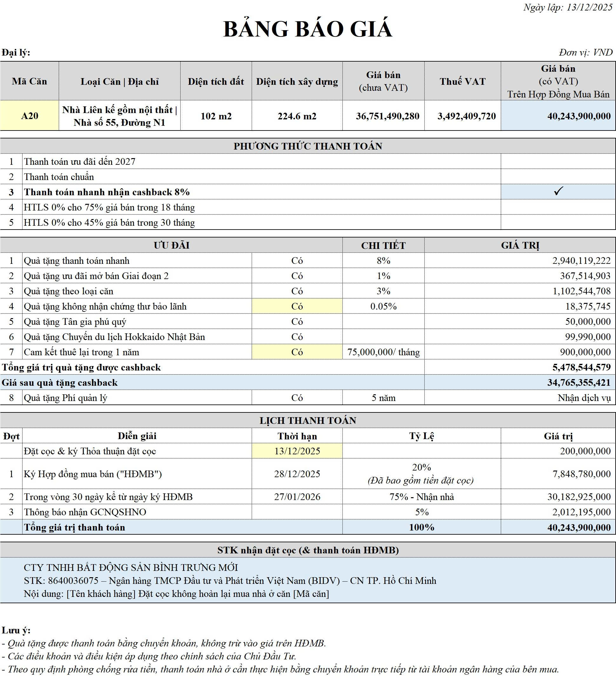Click the 'Thuế VAT' column header
The width and height of the screenshot is (616, 688).
coord(462,81)
